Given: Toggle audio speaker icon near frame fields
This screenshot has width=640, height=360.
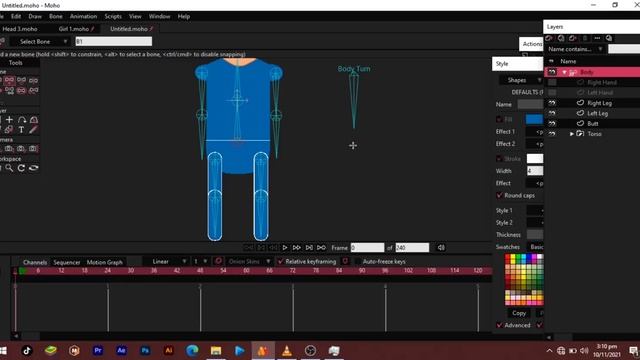Looking at the screenshot, I should (x=441, y=248).
